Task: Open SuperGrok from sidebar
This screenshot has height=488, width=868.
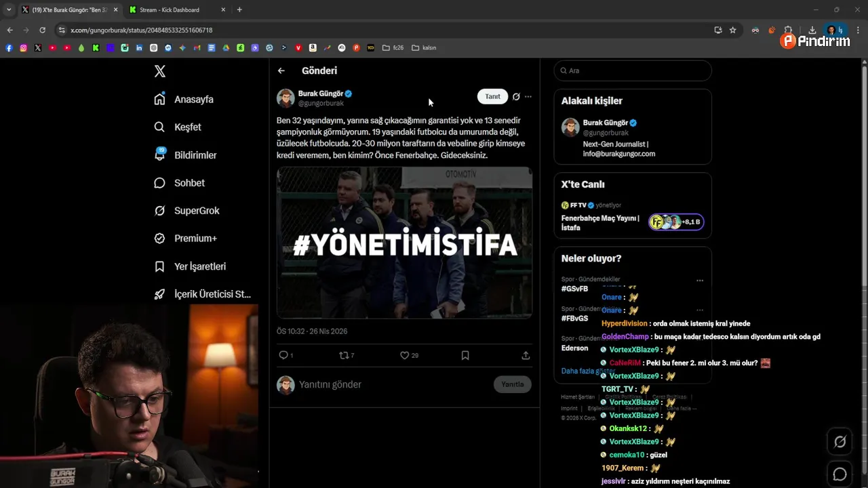Action: (186, 211)
